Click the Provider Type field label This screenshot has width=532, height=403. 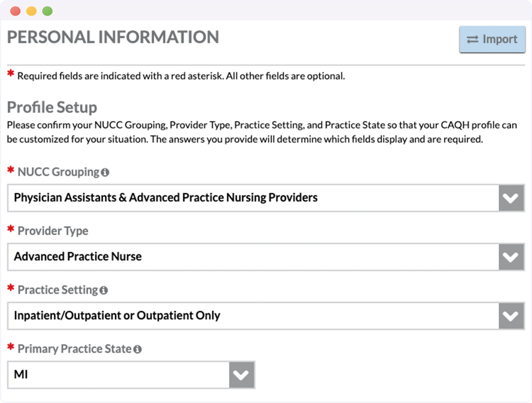[x=53, y=231]
